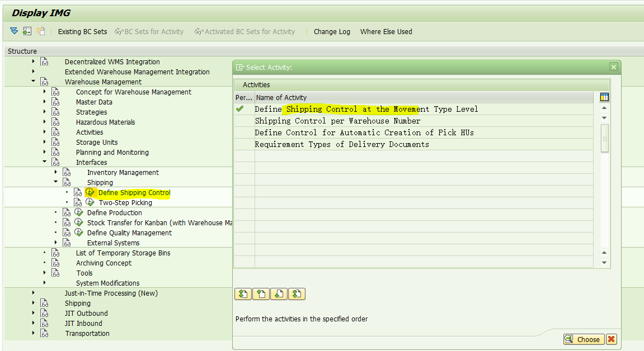644x351 pixels.
Task: Collapse the Warehouse Management node
Action: tap(34, 82)
